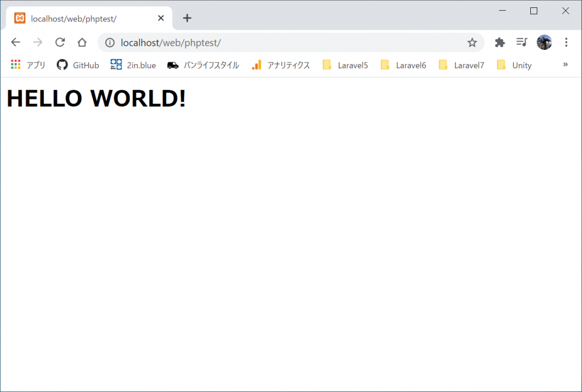View site information icon in address bar
582x392 pixels.
110,43
